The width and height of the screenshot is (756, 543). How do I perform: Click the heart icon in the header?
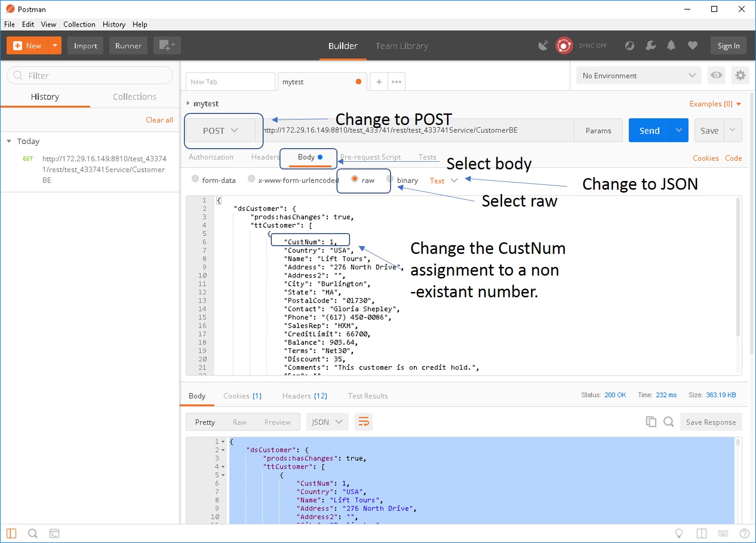693,45
